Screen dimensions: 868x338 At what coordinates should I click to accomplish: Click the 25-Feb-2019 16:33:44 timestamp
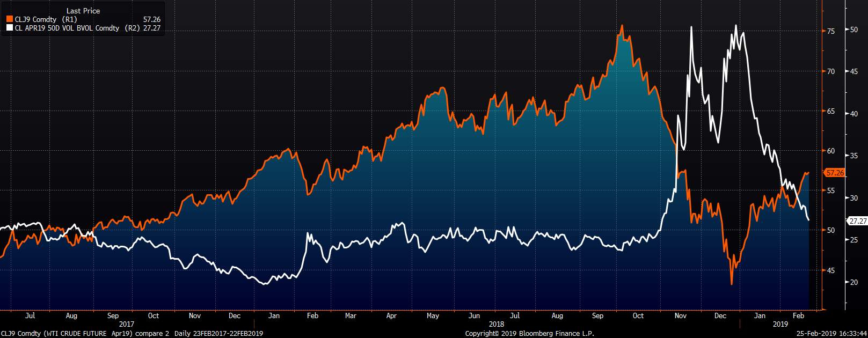830,333
